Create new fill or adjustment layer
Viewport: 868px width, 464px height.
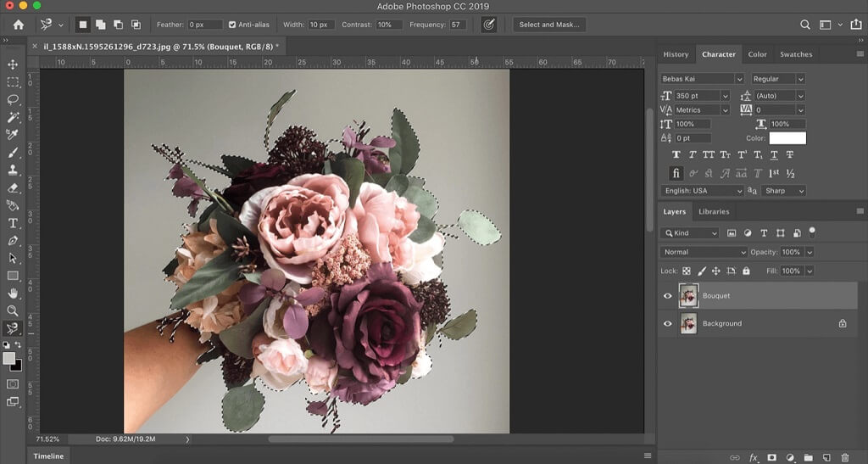coord(790,457)
